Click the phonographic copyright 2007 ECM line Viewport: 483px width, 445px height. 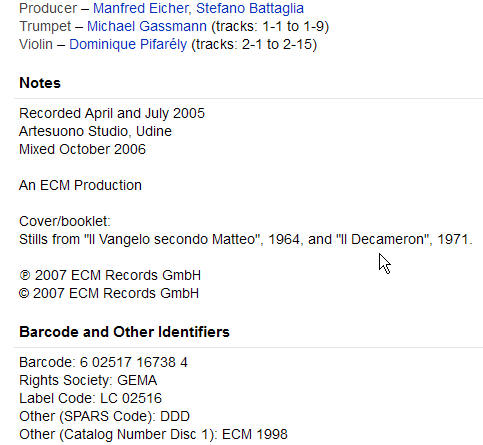coord(110,275)
